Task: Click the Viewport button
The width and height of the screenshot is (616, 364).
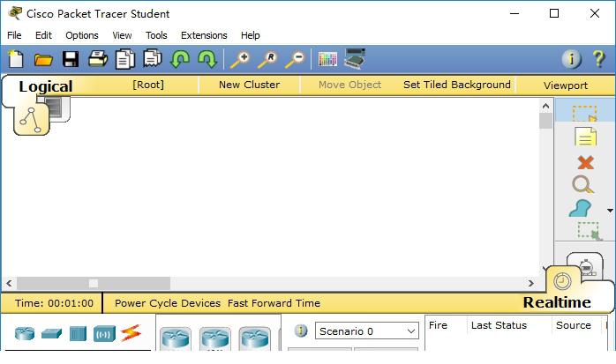Action: (x=566, y=85)
